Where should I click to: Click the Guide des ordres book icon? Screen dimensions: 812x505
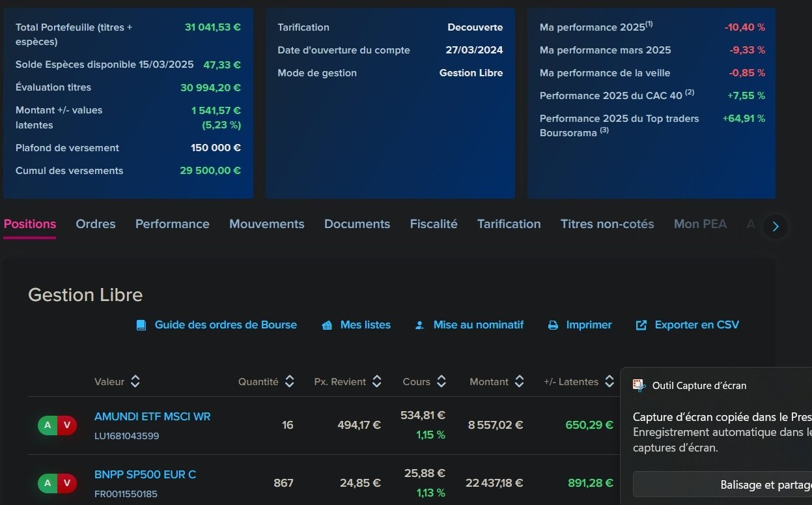pyautogui.click(x=141, y=325)
